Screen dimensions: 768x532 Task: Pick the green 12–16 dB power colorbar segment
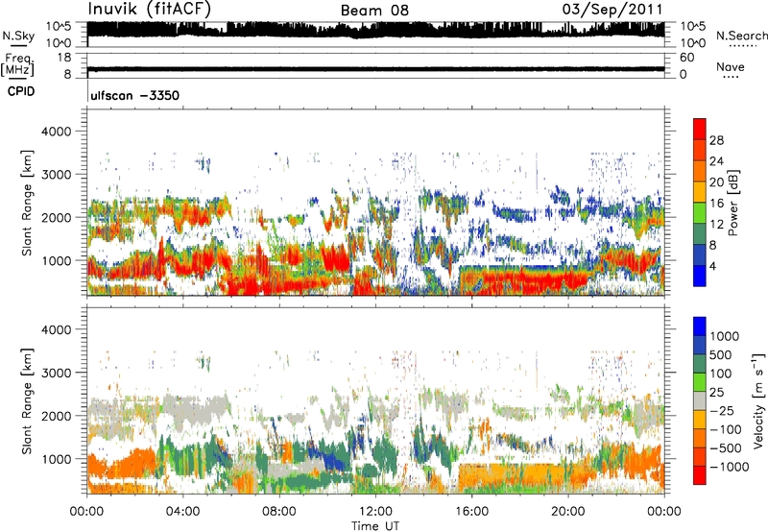[x=700, y=213]
